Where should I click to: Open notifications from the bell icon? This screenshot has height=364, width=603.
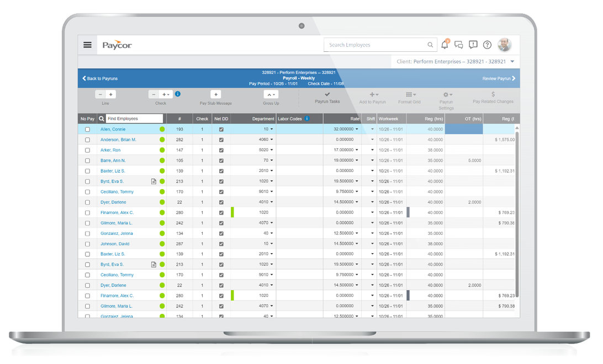click(445, 45)
